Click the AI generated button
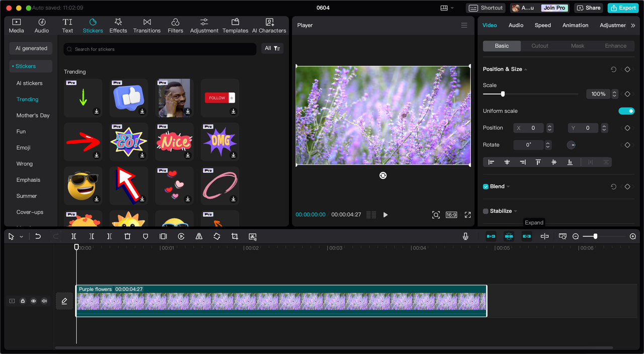Viewport: 644px width, 354px height. (31, 48)
